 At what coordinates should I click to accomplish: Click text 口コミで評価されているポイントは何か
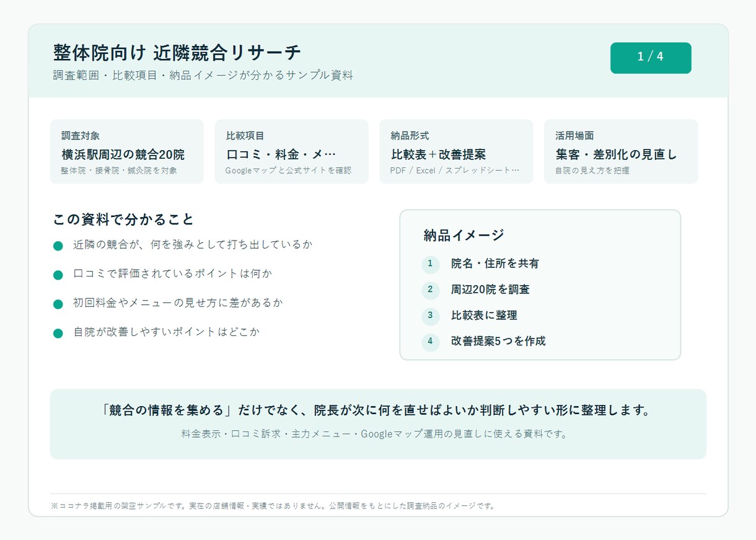[173, 273]
